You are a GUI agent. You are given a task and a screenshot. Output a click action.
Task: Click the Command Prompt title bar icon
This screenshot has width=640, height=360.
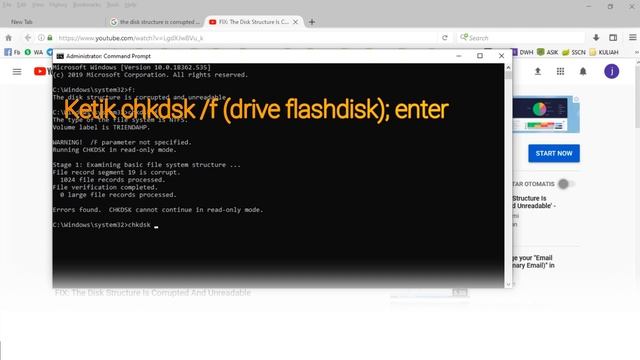click(60, 56)
